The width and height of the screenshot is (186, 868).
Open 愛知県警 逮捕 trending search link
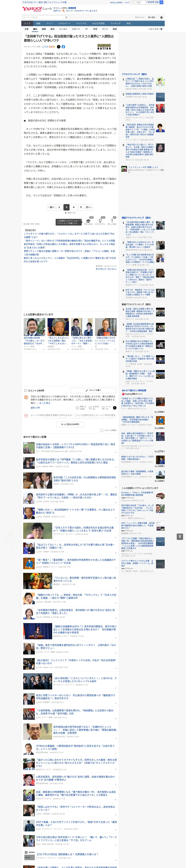tap(153, 2)
